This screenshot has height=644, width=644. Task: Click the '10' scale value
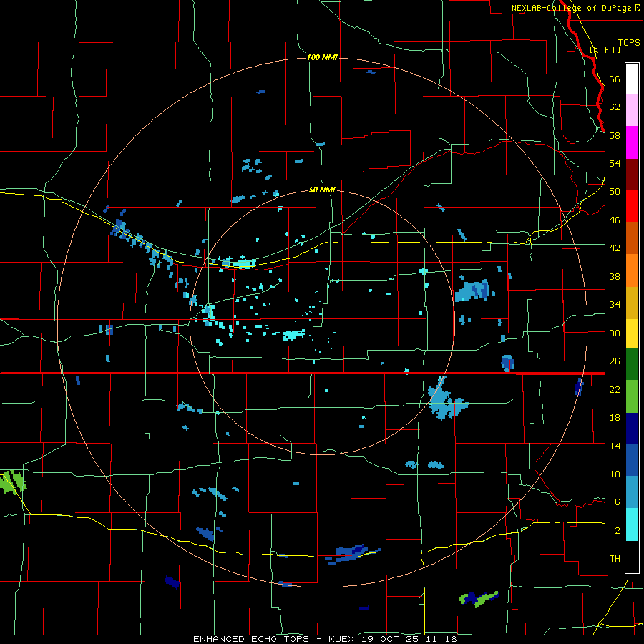pyautogui.click(x=615, y=474)
